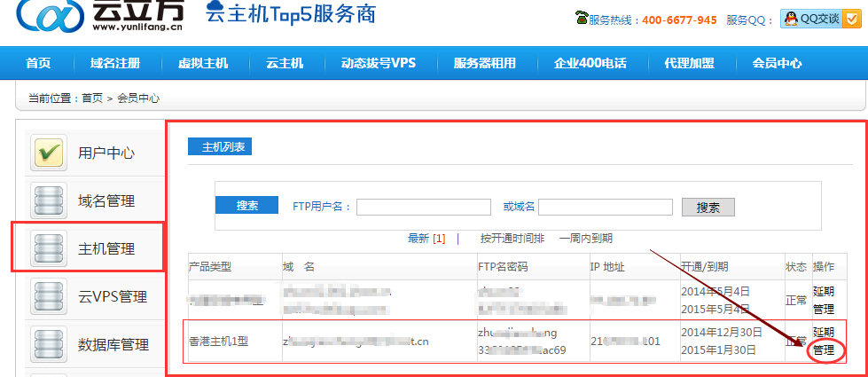This screenshot has width=868, height=377.
Task: Open 动态拨号VPS navigation item
Action: click(379, 63)
